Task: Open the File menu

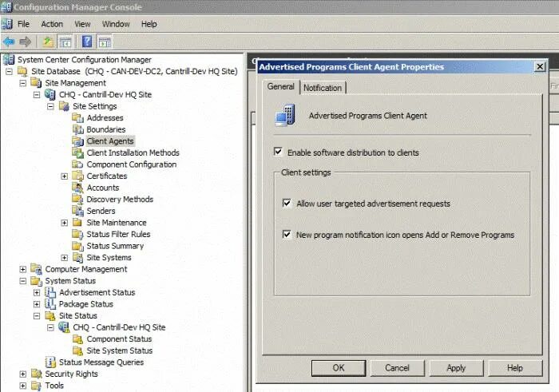Action: (x=23, y=24)
